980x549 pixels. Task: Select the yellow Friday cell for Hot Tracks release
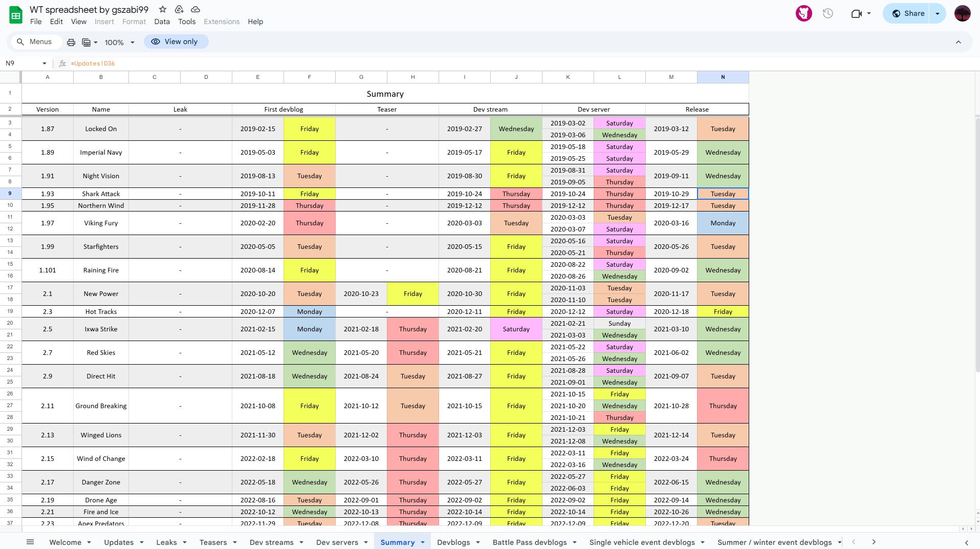click(x=723, y=311)
